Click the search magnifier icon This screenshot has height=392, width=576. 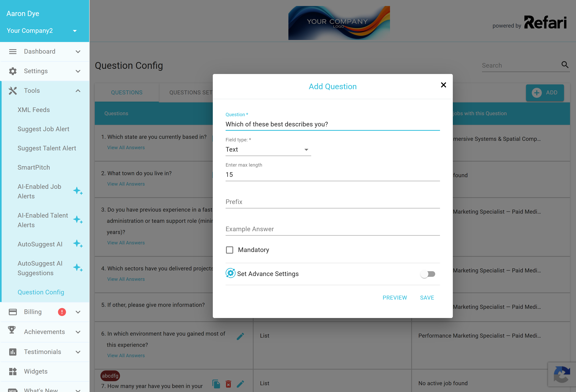(565, 65)
